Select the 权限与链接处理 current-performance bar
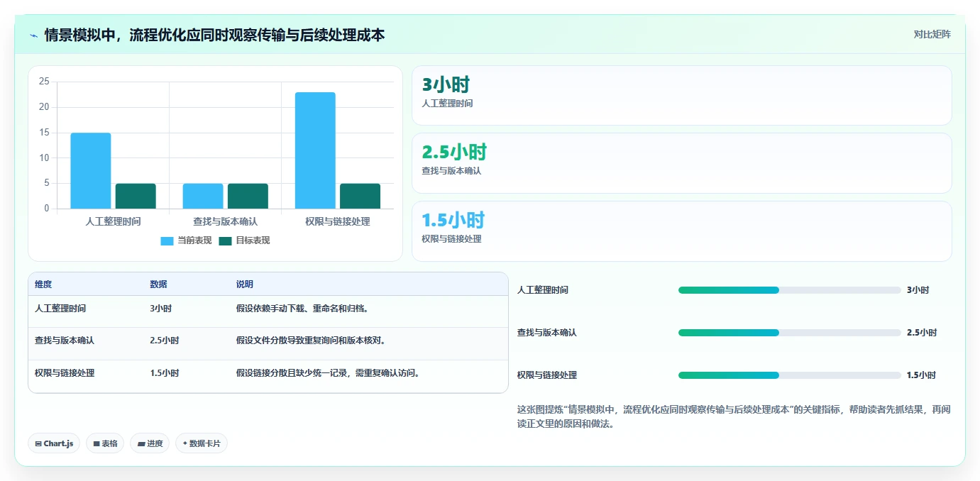Image resolution: width=980 pixels, height=481 pixels. [315, 150]
